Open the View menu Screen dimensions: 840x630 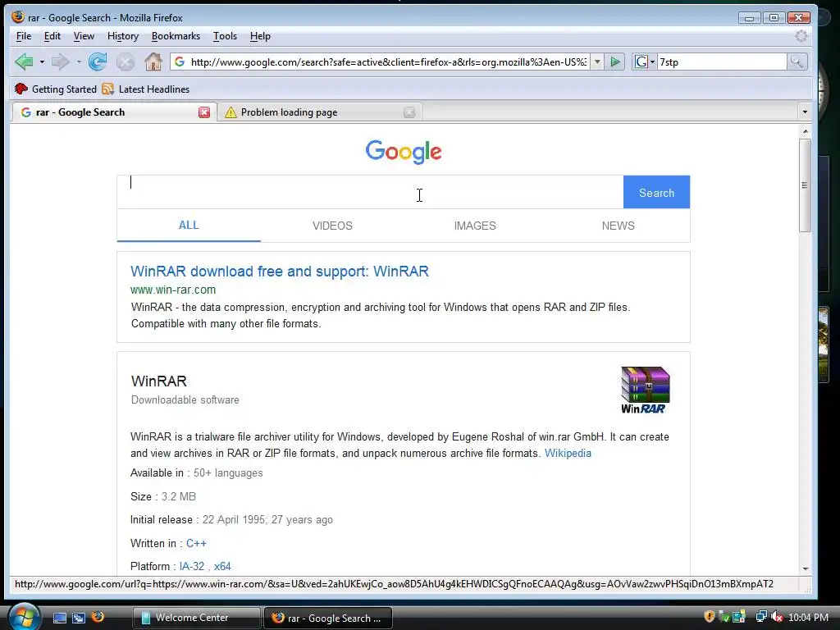(84, 36)
